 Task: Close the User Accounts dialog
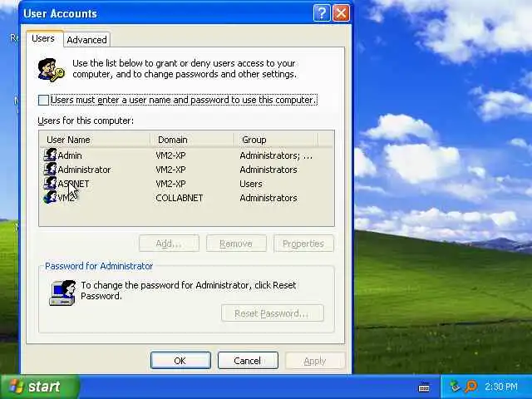tap(341, 13)
